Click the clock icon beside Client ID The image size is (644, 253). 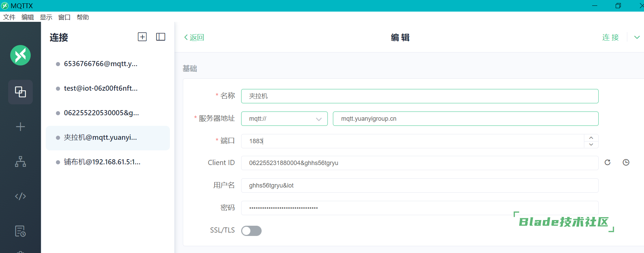[x=626, y=162]
